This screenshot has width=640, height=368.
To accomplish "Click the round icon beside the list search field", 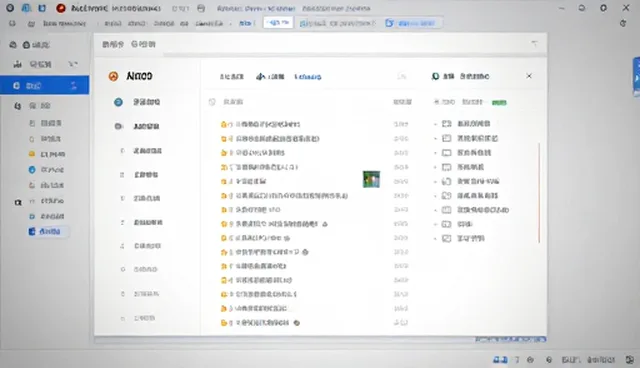I will [x=212, y=102].
